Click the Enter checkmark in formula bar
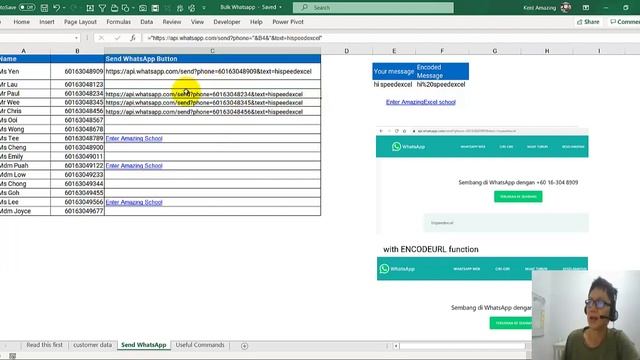Viewport: 640px width, 360px height. [117, 38]
